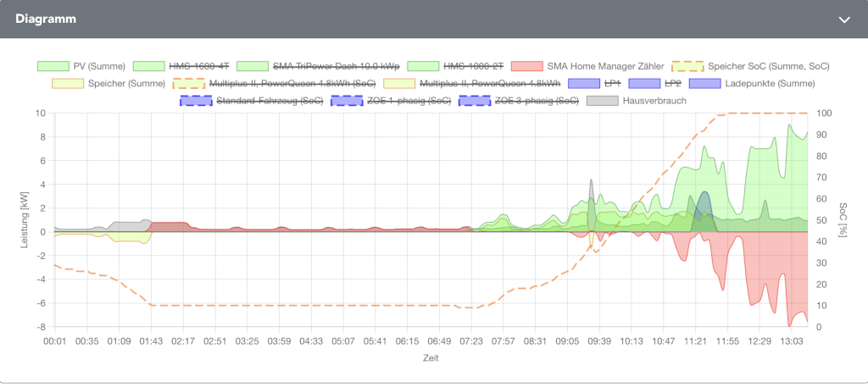Show Standard-Fahrzeug (SoC) dataset
Screen dimensions: 868x387
click(251, 101)
